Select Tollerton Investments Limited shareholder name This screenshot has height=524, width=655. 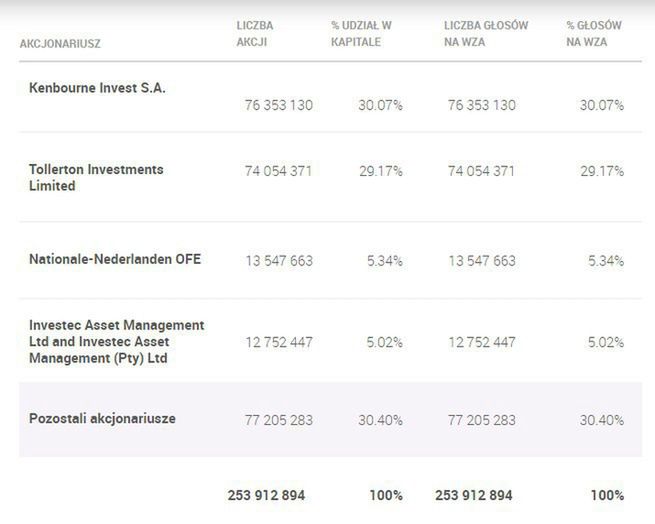[x=96, y=178]
